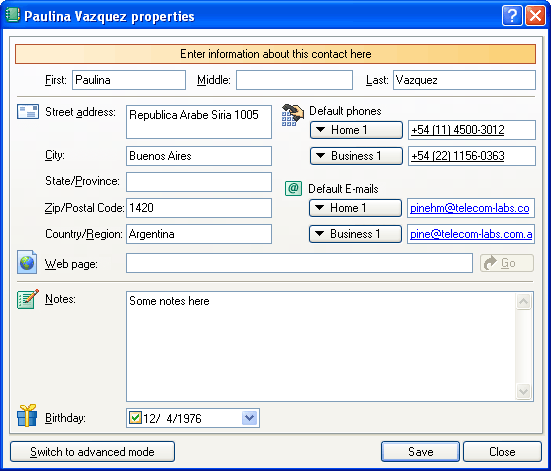Open the Business 1 phone type dropdown
This screenshot has height=471, width=551.
tap(356, 156)
